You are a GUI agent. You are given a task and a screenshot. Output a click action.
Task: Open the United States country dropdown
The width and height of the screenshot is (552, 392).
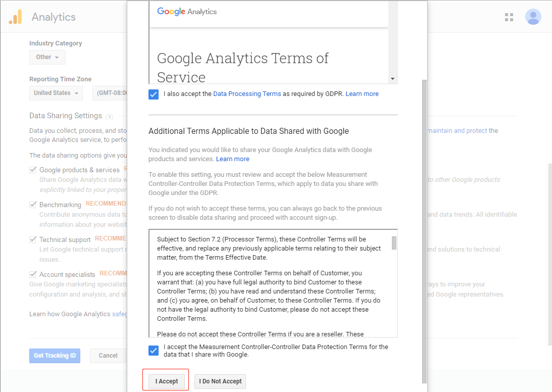click(56, 93)
